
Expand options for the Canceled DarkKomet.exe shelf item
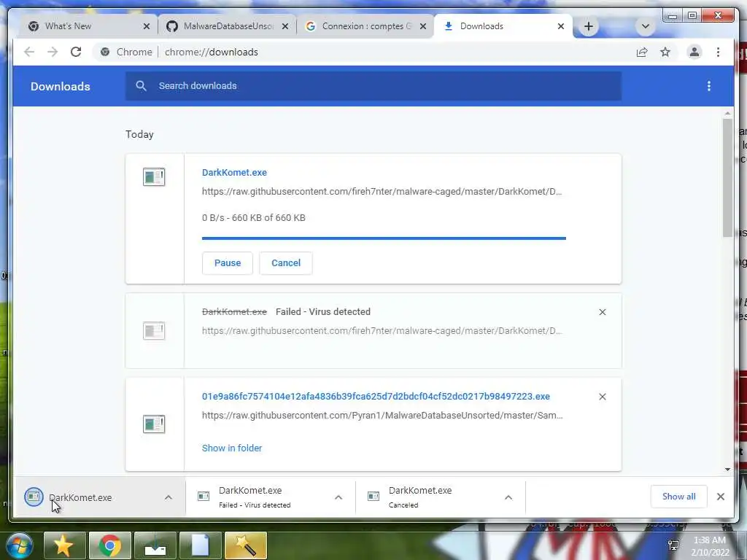coord(508,497)
